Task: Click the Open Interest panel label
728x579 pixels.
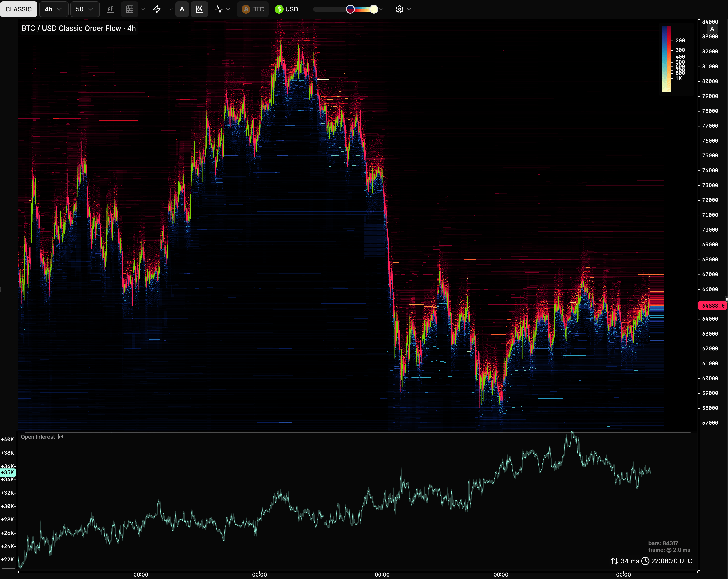Action: [x=38, y=437]
